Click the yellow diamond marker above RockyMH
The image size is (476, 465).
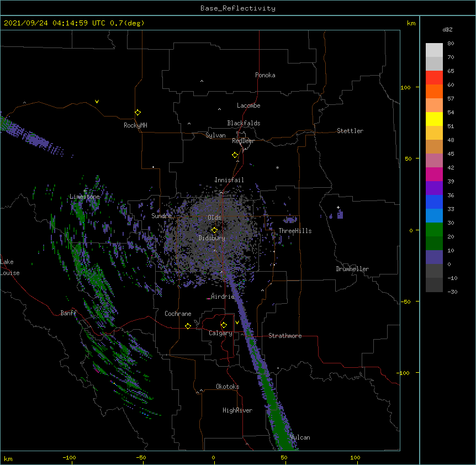click(137, 113)
